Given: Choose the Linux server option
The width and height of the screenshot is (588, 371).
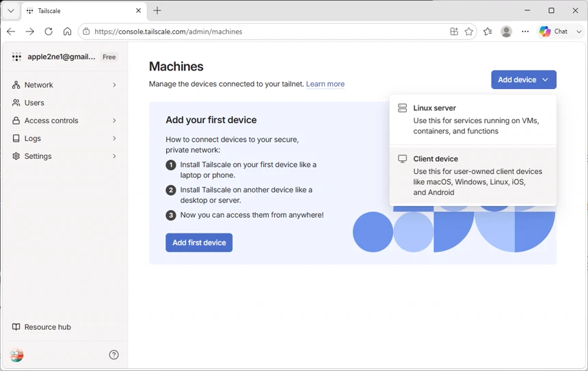Looking at the screenshot, I should coord(473,119).
